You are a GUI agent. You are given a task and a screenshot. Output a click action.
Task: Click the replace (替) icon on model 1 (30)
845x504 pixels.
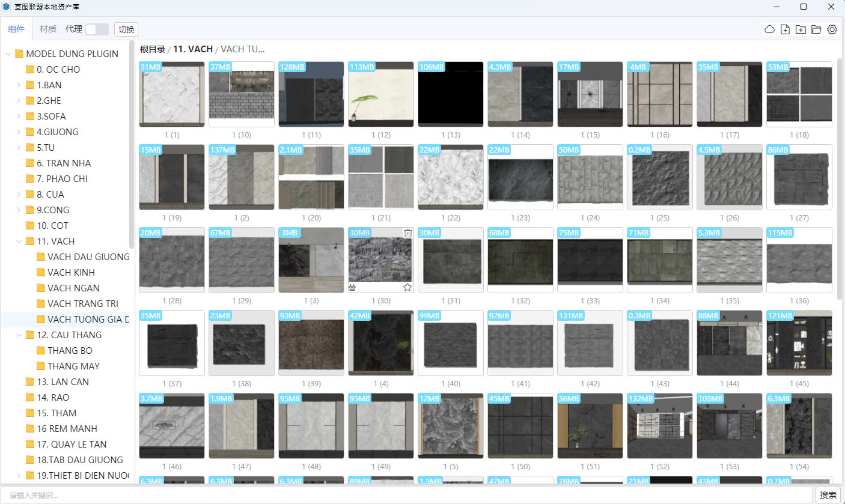[x=353, y=287]
